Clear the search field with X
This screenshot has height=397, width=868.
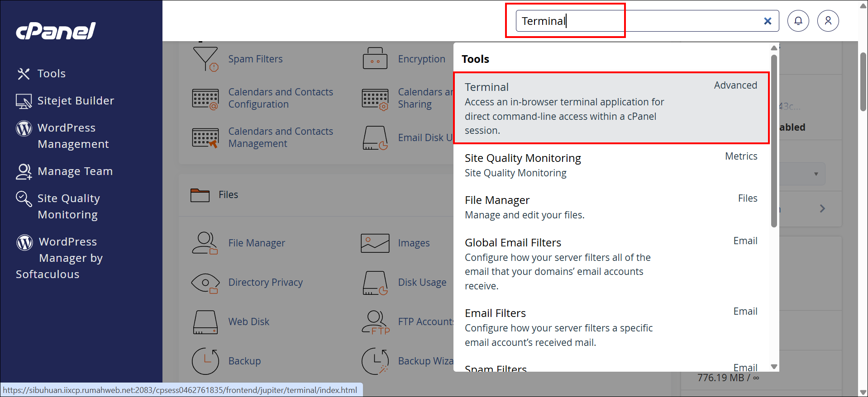[768, 21]
